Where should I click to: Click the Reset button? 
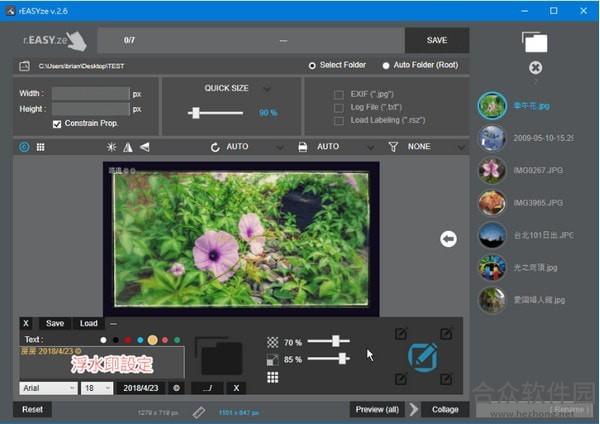(x=33, y=409)
